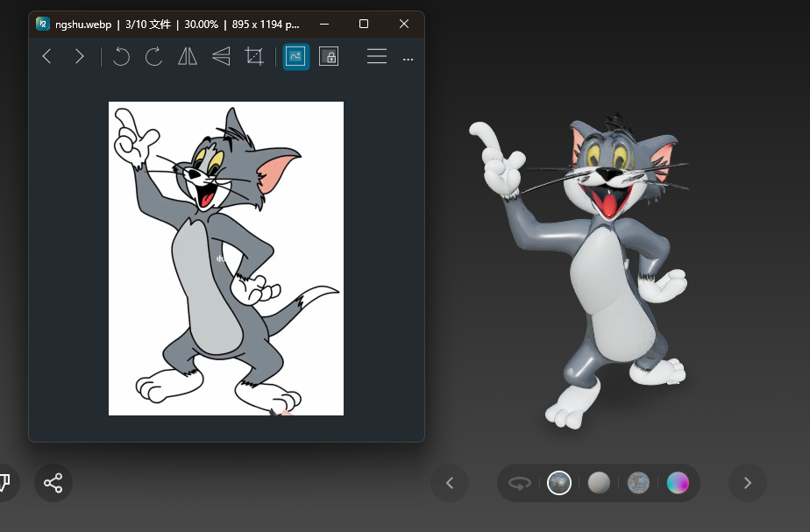Image resolution: width=810 pixels, height=532 pixels.
Task: Show next 3D model with right arrow
Action: pyautogui.click(x=748, y=483)
